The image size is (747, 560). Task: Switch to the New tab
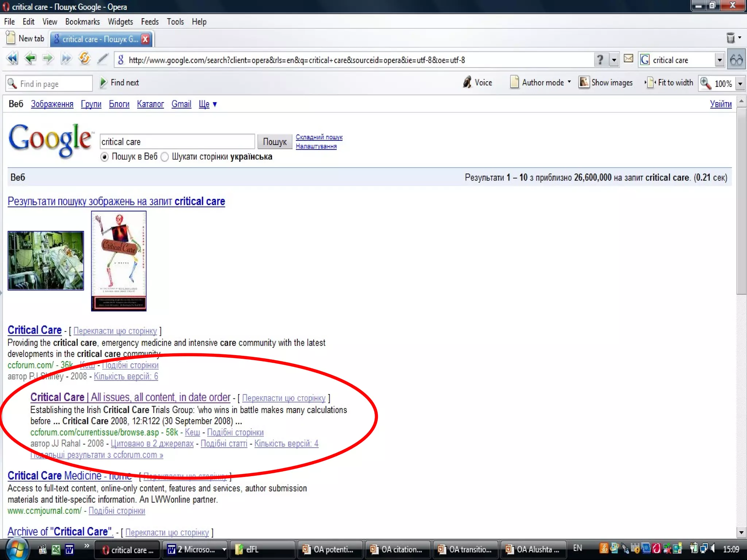click(x=26, y=39)
